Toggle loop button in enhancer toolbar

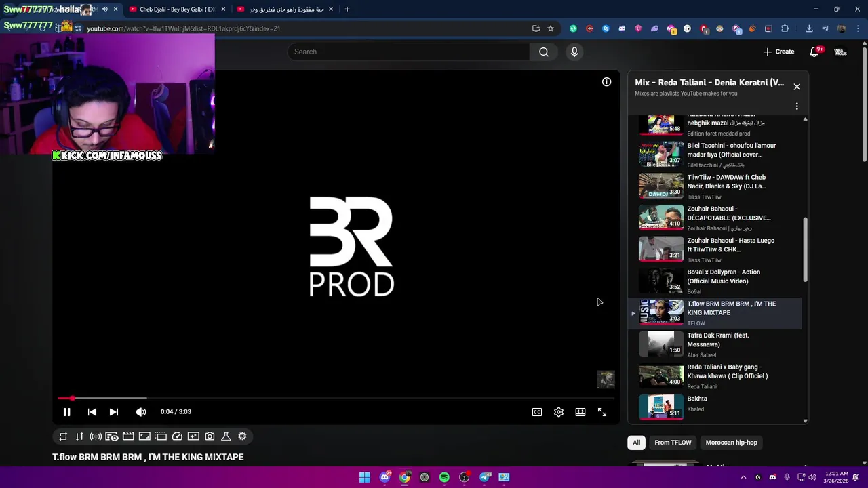click(63, 436)
